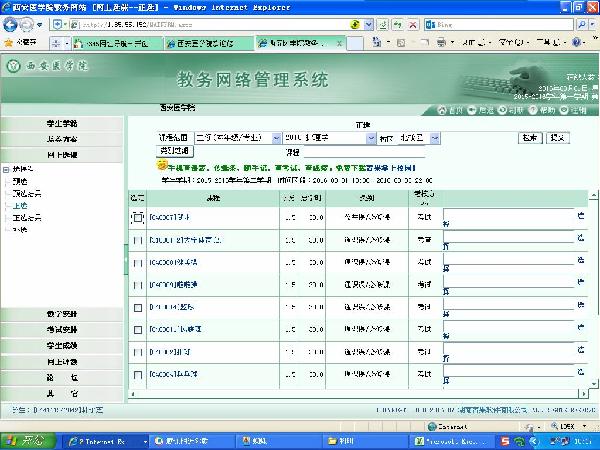Viewport: 600px width, 450px height.
Task: Open the 选课范围 dropdown
Action: coord(238,138)
